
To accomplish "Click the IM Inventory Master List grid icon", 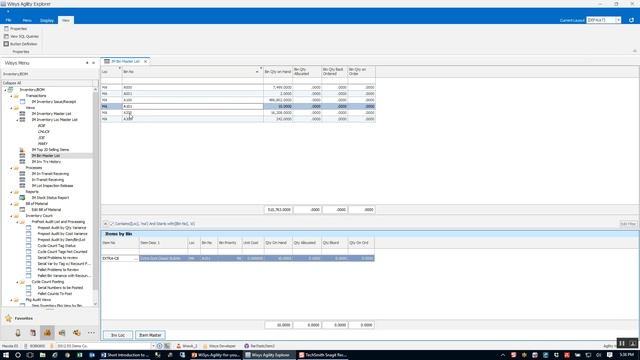I will 22,113.
